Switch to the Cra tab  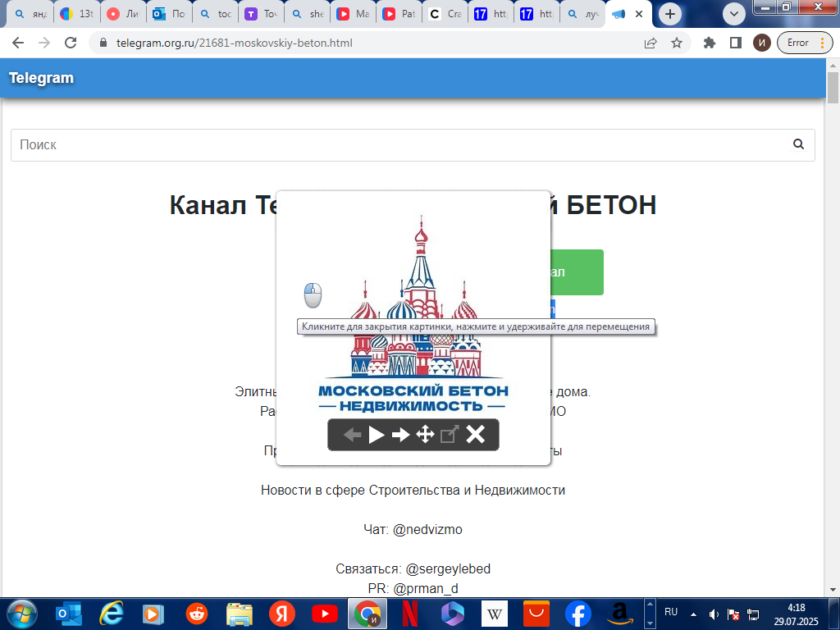pyautogui.click(x=445, y=14)
